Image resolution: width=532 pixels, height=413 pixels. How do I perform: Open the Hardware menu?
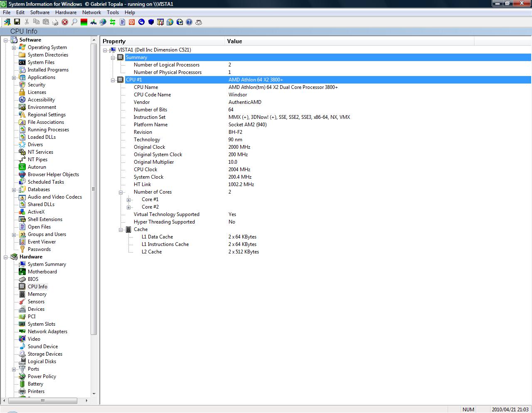66,12
